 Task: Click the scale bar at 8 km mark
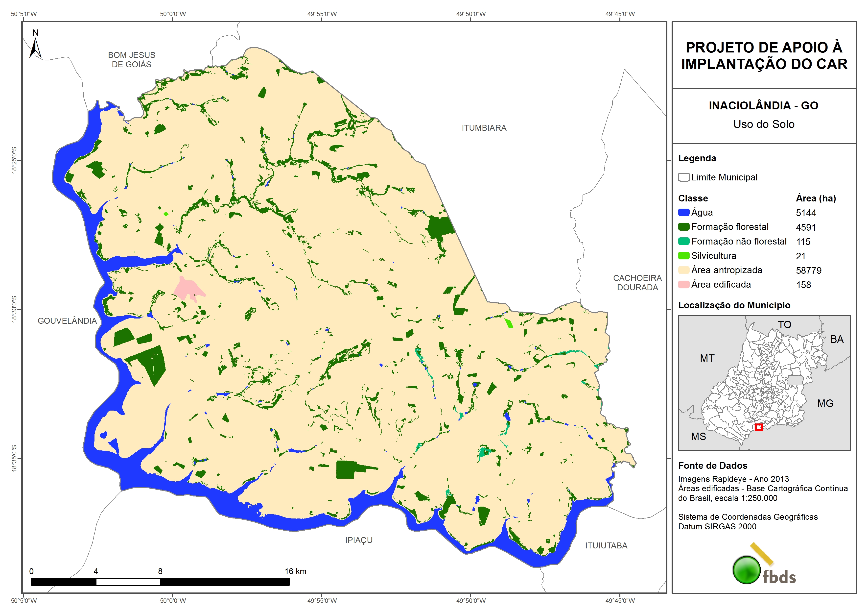point(160,582)
